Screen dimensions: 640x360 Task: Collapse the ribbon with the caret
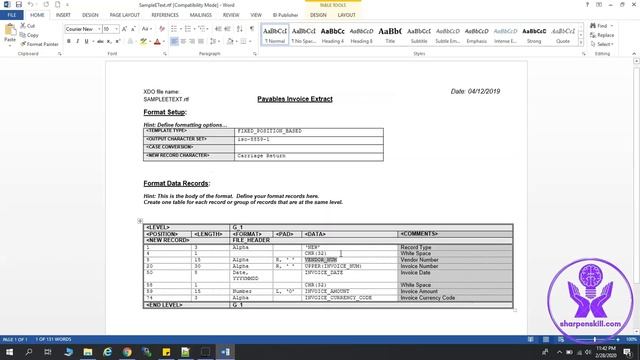[x=634, y=53]
